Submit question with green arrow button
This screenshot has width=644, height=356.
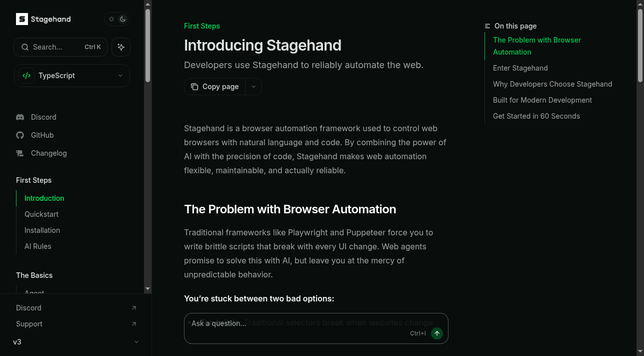pyautogui.click(x=437, y=333)
